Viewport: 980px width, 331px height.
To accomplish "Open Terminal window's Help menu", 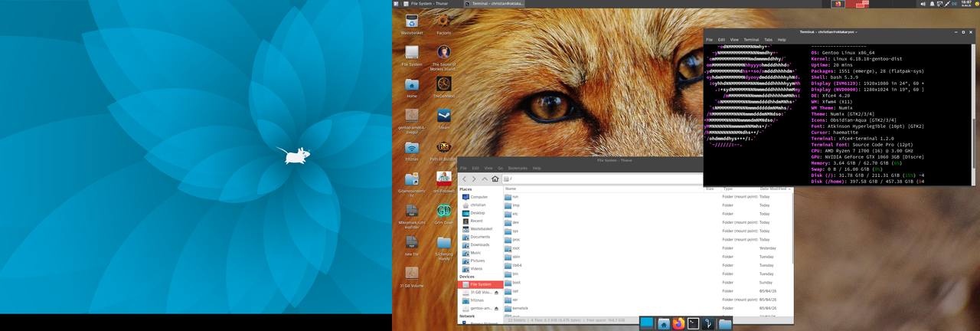I will pos(782,39).
